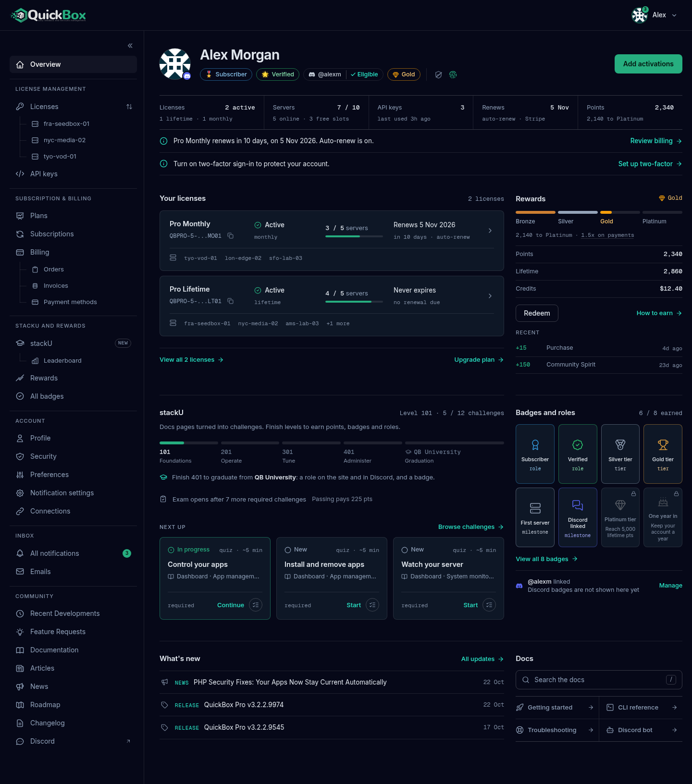Image resolution: width=692 pixels, height=784 pixels.
Task: Open the Alex user menu dropdown
Action: coord(655,15)
